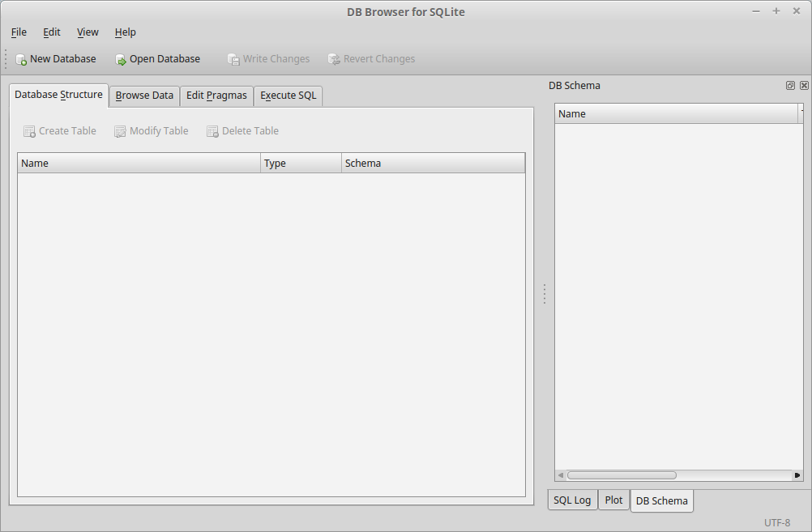Close the DB Schema panel
This screenshot has width=812, height=532.
(804, 85)
